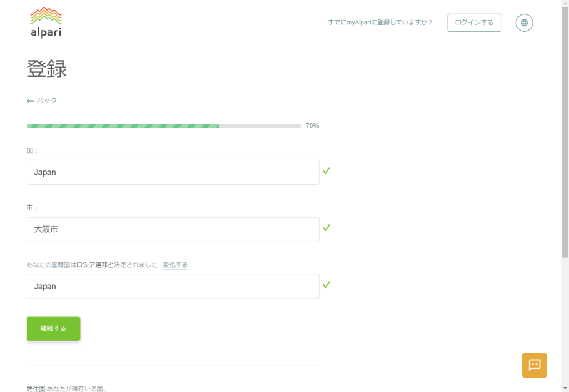Image resolution: width=569 pixels, height=392 pixels.
Task: Click the 市： field label
Action: pos(32,208)
